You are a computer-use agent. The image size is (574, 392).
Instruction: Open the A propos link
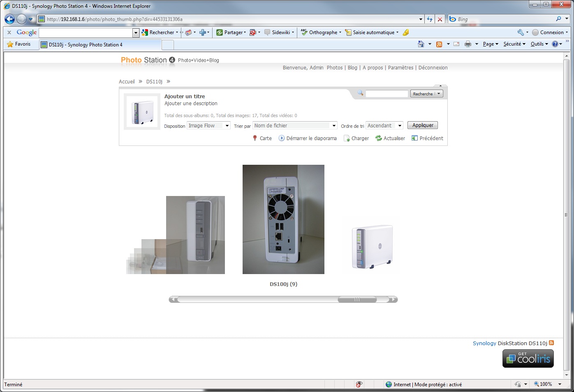coord(373,68)
